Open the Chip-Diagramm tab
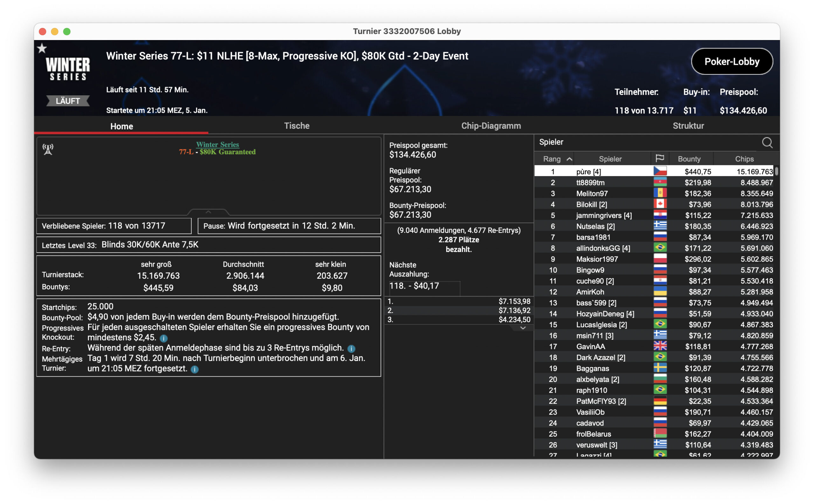The width and height of the screenshot is (814, 504). point(491,126)
